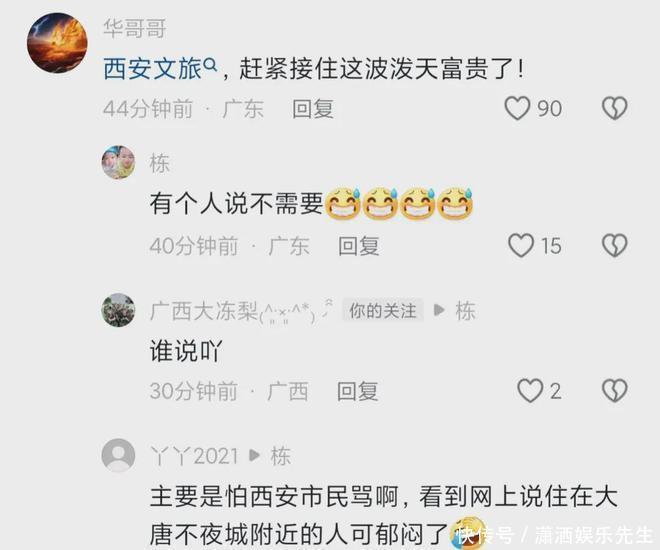Image resolution: width=660 pixels, height=550 pixels.
Task: Open ΥΥ2021's default gray avatar
Action: (118, 455)
